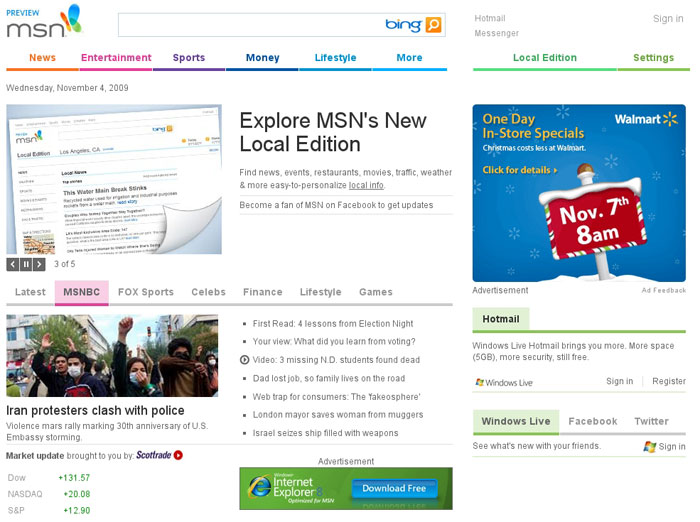Open the Settings menu

click(x=654, y=58)
